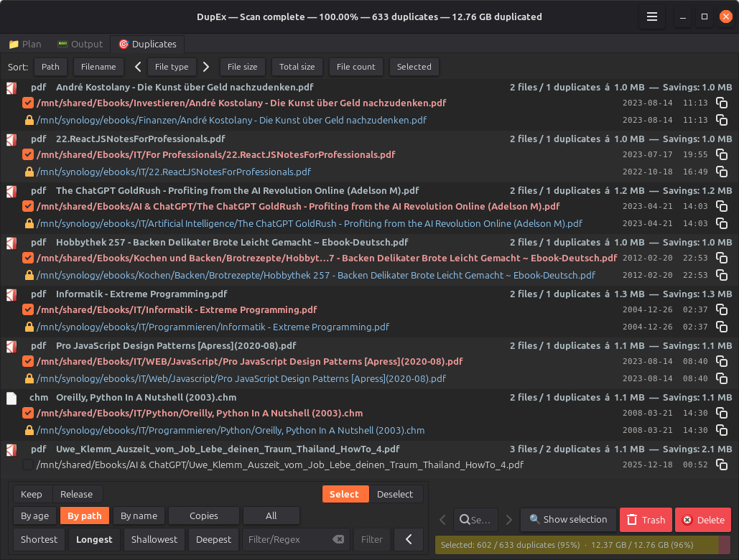Screen dimensions: 739x560
Task: Click PDF icon of André Kostolany group
Action: point(11,88)
